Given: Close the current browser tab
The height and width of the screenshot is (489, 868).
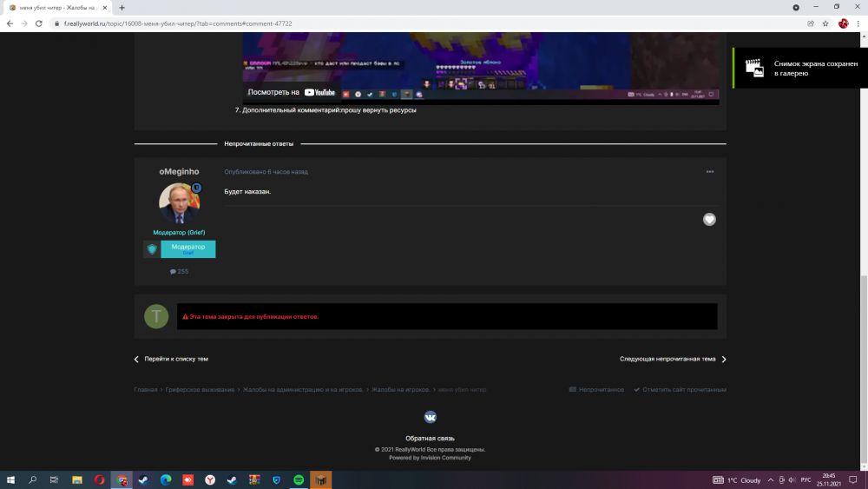Looking at the screenshot, I should [105, 8].
